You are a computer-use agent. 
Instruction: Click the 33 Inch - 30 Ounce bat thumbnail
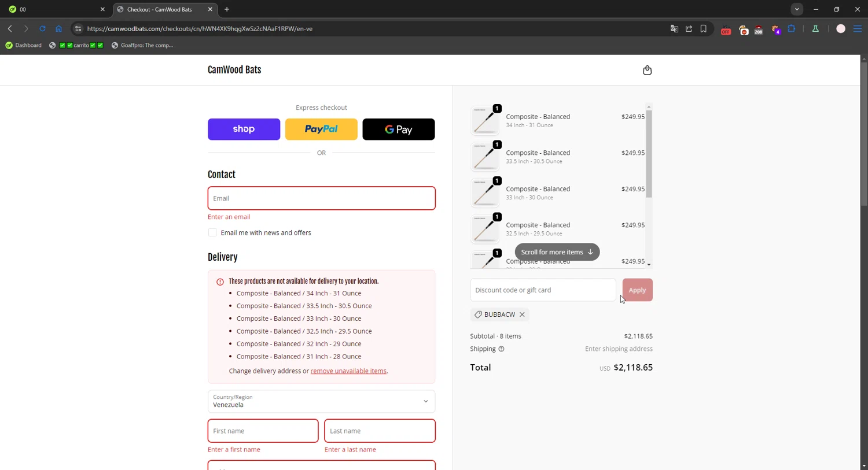coord(485,193)
